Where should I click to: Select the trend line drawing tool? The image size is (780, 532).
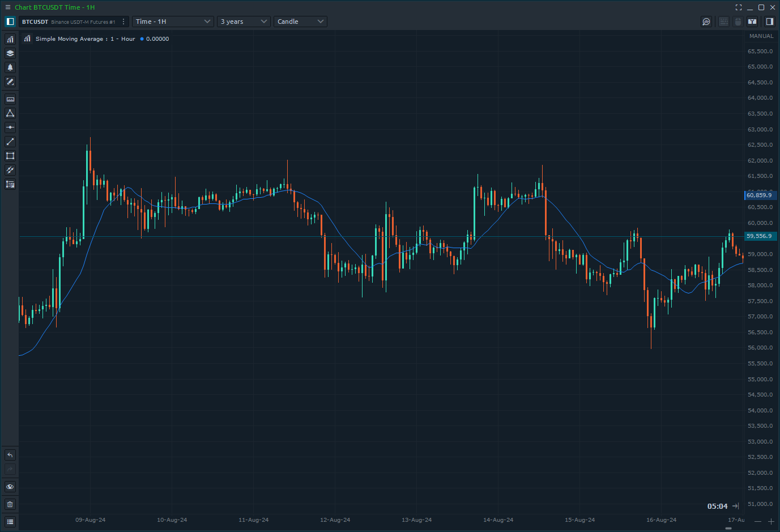coord(10,142)
